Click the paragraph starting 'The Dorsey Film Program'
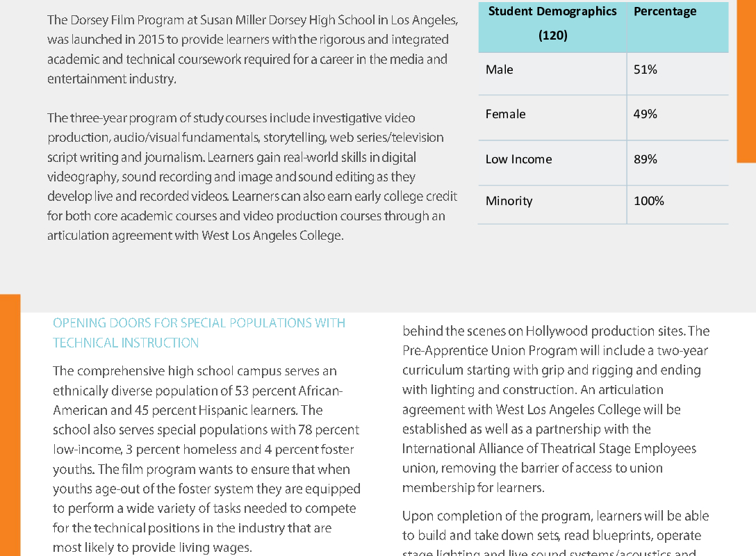 [253, 49]
